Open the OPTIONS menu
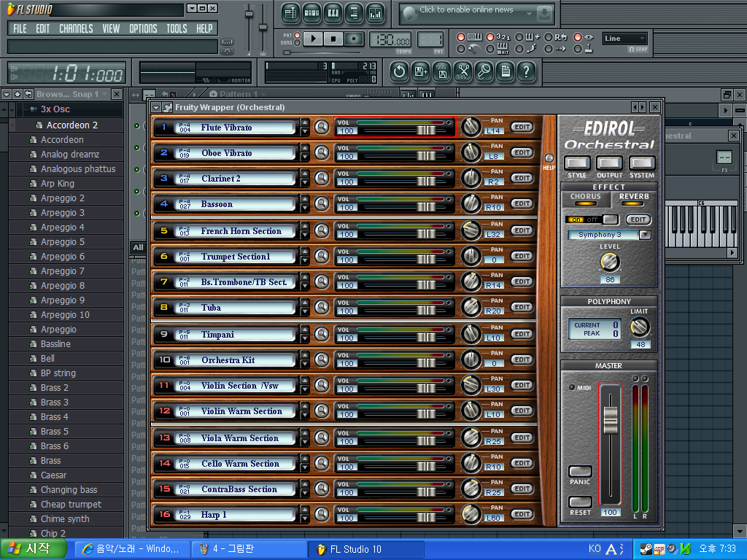The width and height of the screenshot is (747, 560). [x=143, y=28]
